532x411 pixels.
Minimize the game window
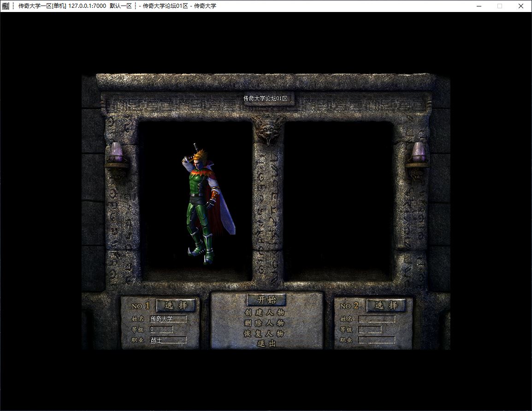[x=479, y=6]
